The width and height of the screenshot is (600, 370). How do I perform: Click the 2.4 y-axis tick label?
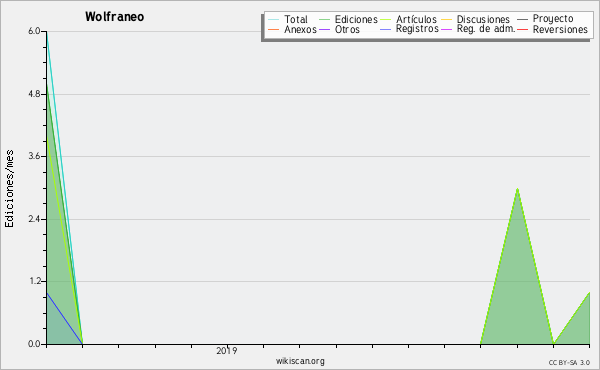point(34,219)
